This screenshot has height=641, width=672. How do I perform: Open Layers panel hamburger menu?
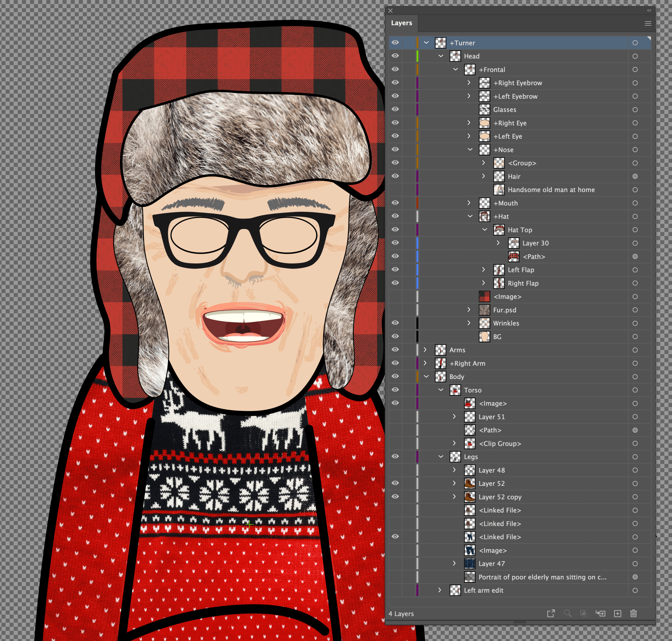coord(648,24)
